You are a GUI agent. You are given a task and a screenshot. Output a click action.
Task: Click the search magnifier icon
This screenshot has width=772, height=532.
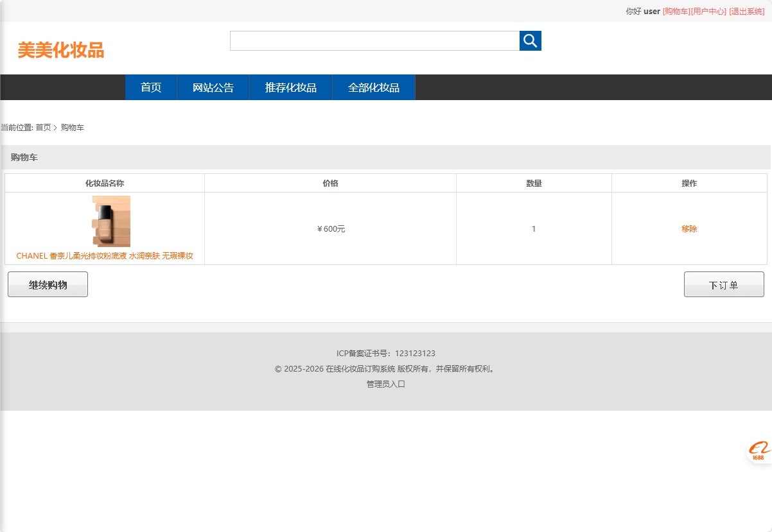point(530,40)
